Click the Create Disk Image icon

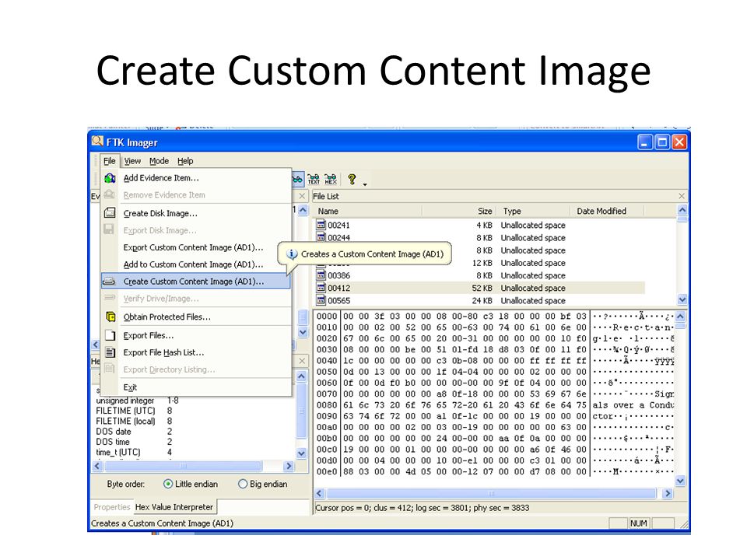[x=110, y=213]
